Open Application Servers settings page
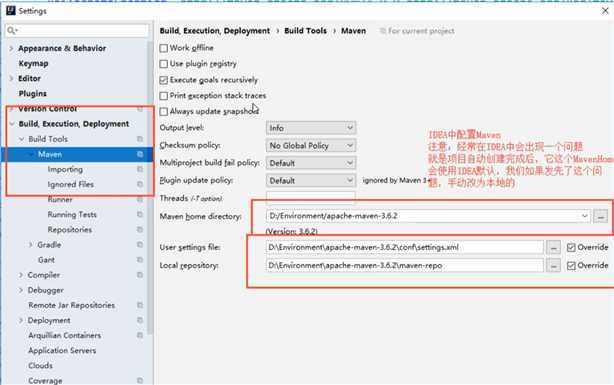 62,351
